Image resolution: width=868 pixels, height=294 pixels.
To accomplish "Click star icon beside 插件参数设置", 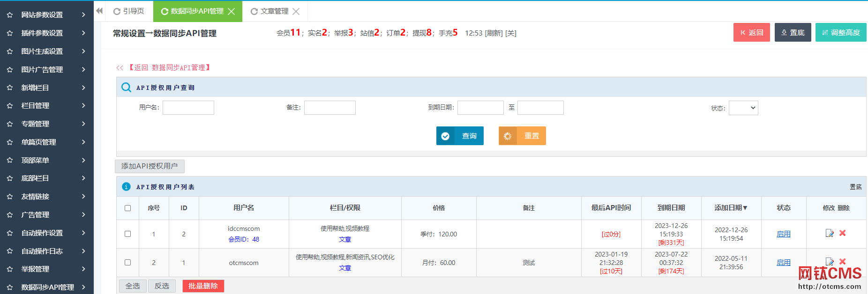I will tap(10, 33).
